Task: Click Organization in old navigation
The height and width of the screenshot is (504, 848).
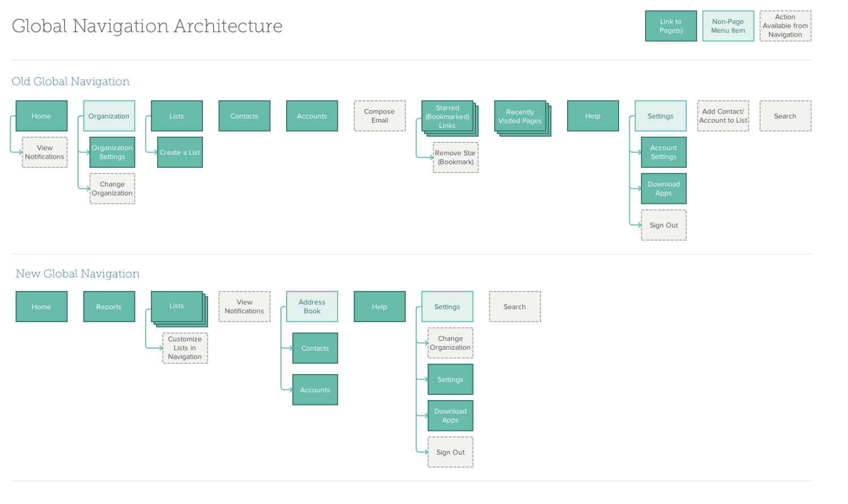Action: click(109, 116)
